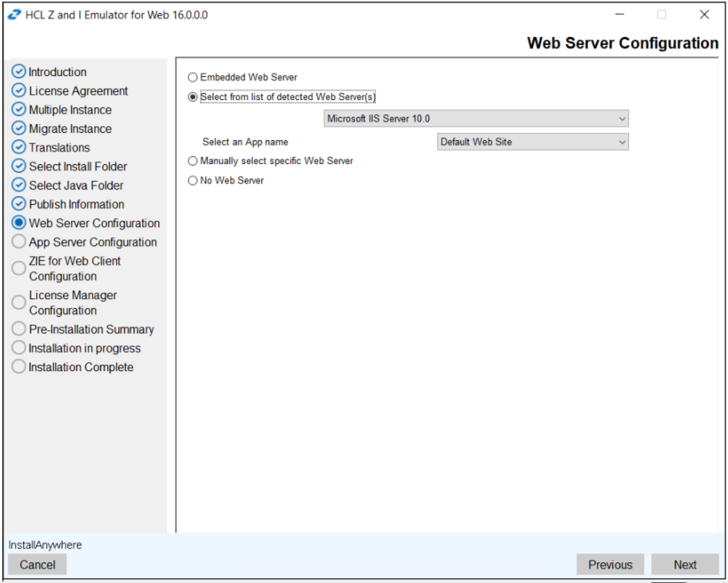Click the Select an App name label
Screen dimensions: 728x583
click(245, 142)
